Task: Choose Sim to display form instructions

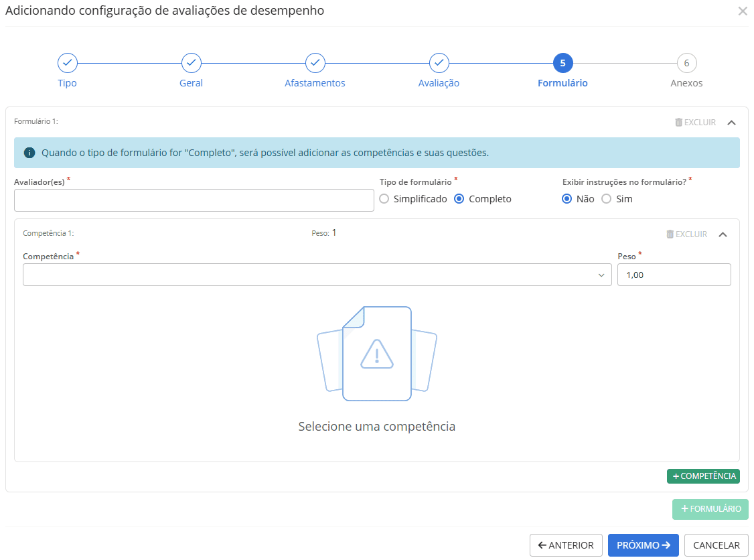Action: (x=607, y=199)
